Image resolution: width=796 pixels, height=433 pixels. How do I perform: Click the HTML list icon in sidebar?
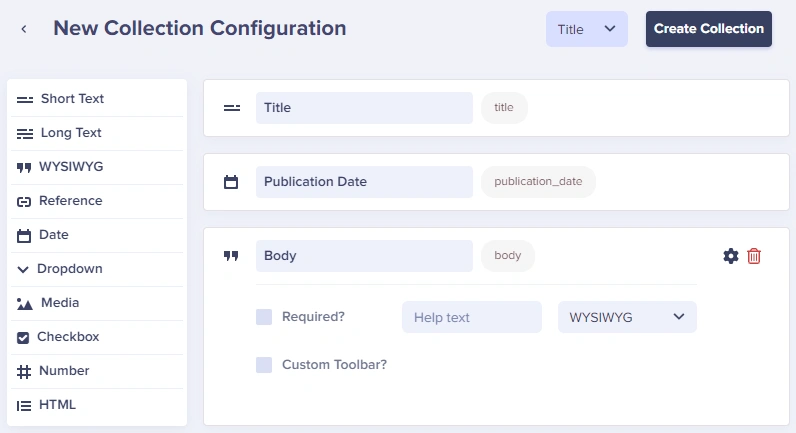pos(24,406)
